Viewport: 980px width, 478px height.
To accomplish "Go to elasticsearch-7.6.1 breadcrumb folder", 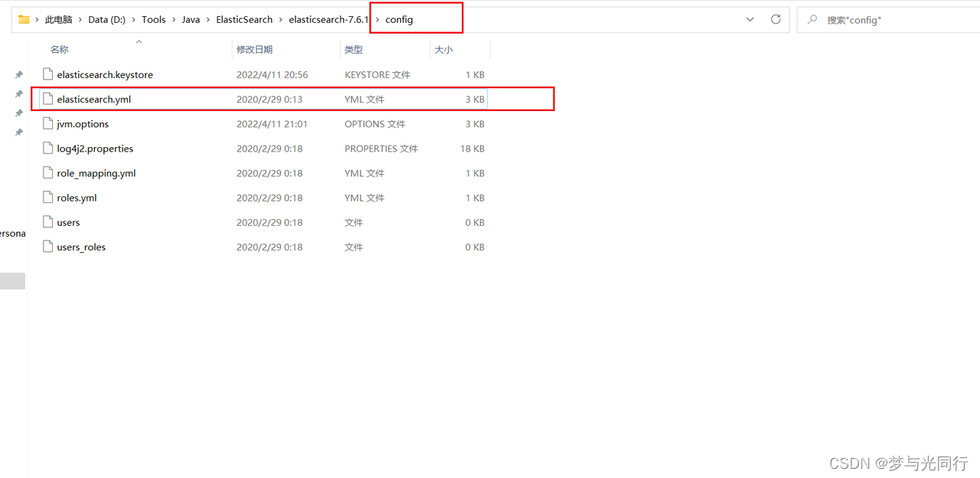I will click(329, 20).
